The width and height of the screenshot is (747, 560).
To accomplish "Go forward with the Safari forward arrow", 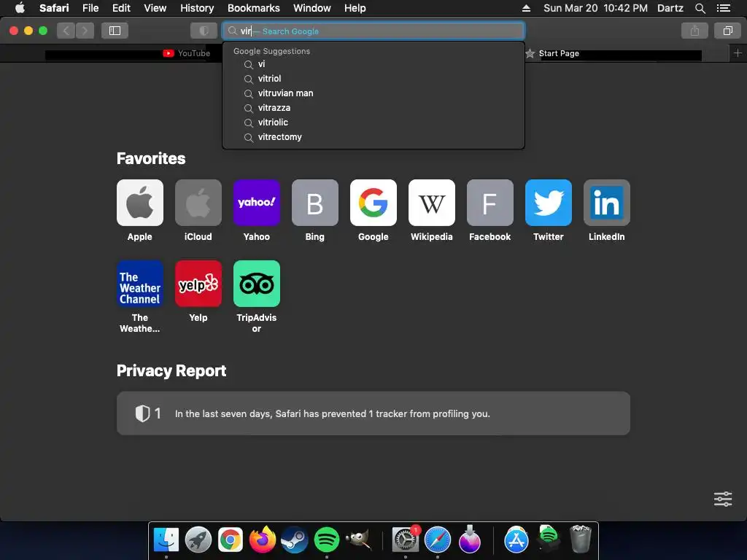I will point(85,31).
